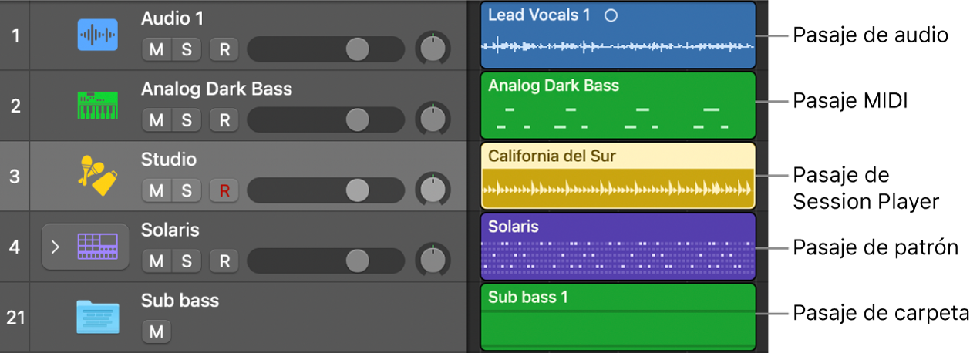This screenshot has width=980, height=353.
Task: Click the pan knob on Solaris track
Action: tap(433, 261)
